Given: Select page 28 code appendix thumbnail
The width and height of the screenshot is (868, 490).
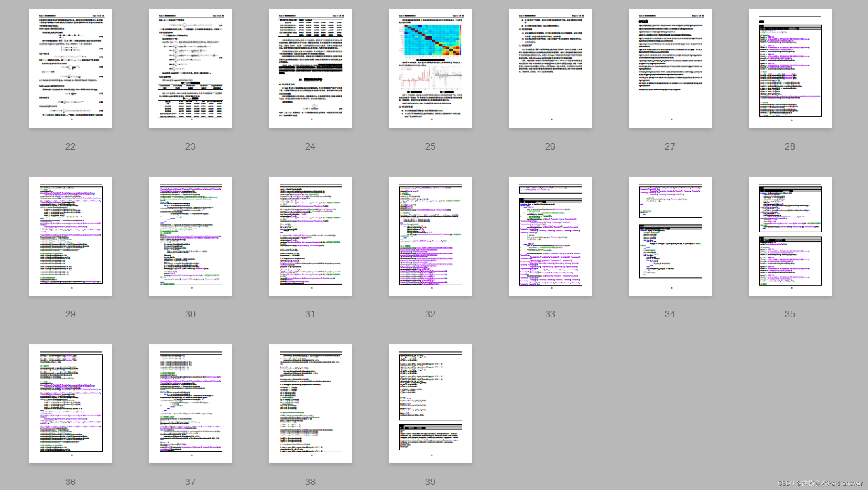Looking at the screenshot, I should pyautogui.click(x=790, y=68).
